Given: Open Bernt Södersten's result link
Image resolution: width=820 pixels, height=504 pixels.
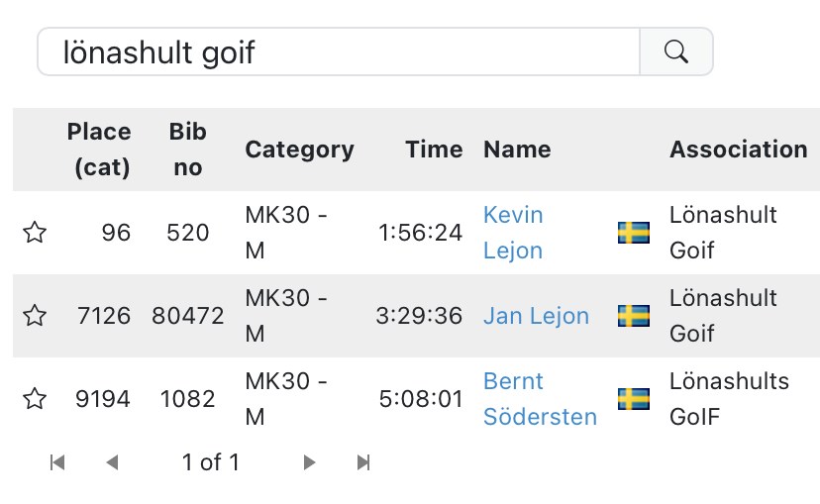Looking at the screenshot, I should (x=540, y=399).
